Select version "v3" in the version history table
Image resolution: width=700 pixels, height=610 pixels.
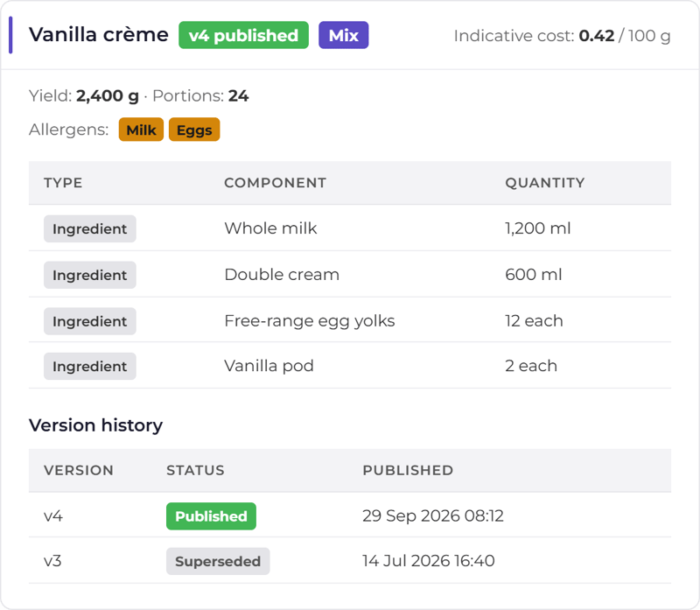[52, 561]
